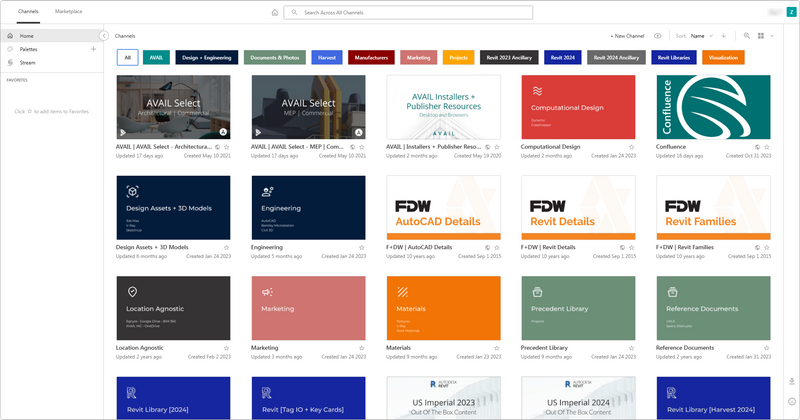Viewport: 800px width, 420px height.
Task: Toggle favorite star on Computational Design
Action: [x=631, y=147]
